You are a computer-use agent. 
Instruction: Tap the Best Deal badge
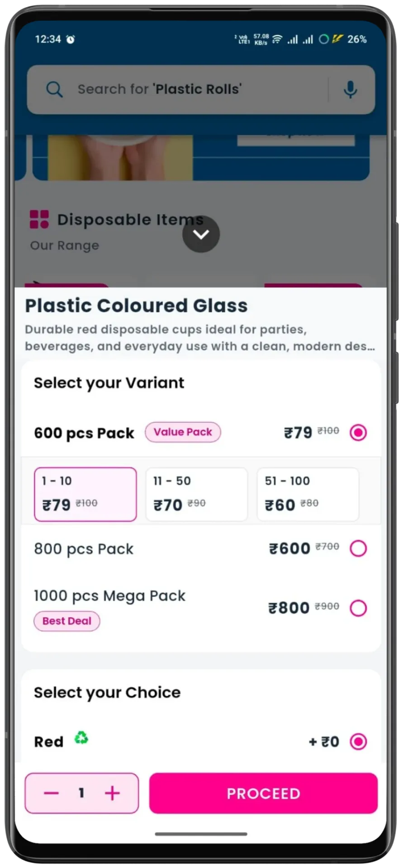point(66,621)
